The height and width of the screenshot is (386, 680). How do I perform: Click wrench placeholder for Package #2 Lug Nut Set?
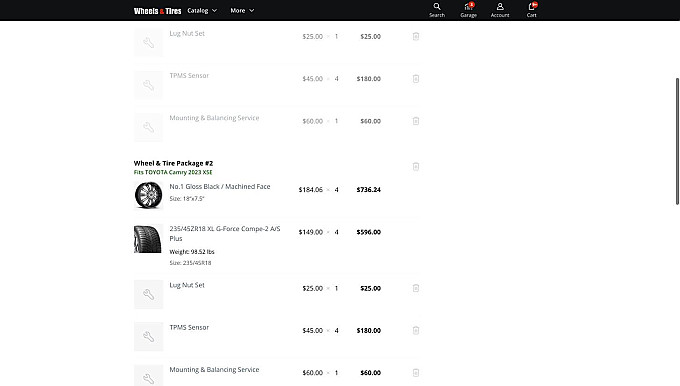(148, 294)
